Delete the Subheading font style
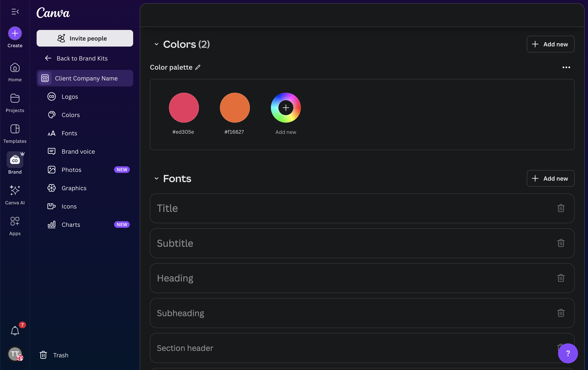The height and width of the screenshot is (370, 588). tap(561, 313)
